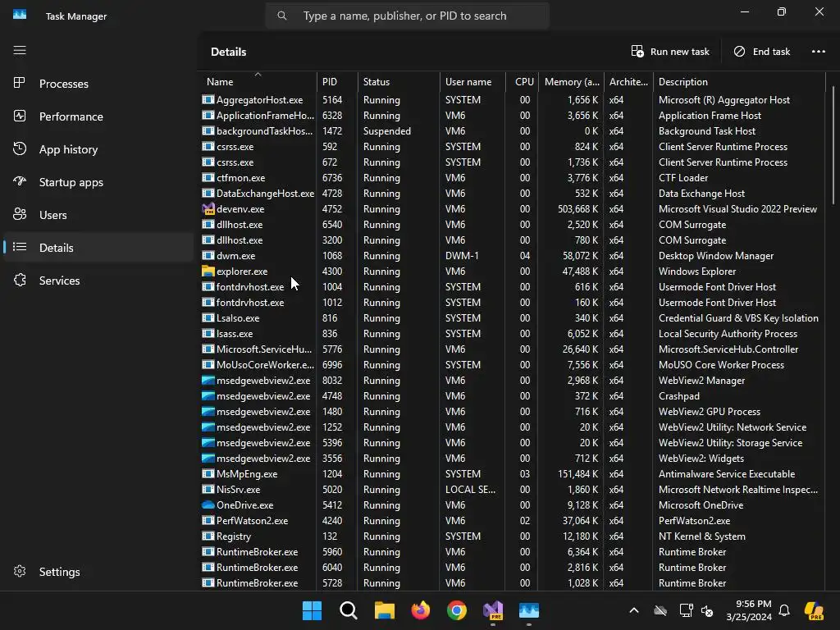Switch to Visual Studio Preview on taskbar

[x=493, y=610]
